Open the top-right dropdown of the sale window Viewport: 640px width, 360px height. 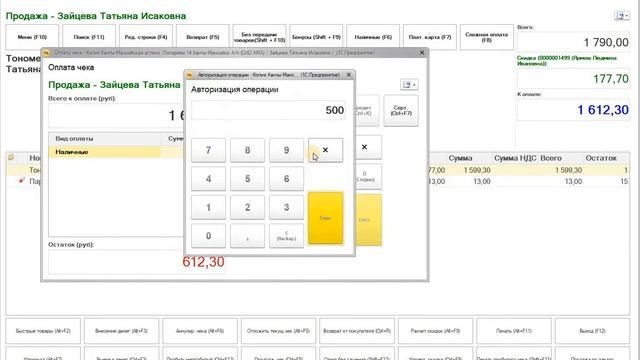[x=622, y=16]
